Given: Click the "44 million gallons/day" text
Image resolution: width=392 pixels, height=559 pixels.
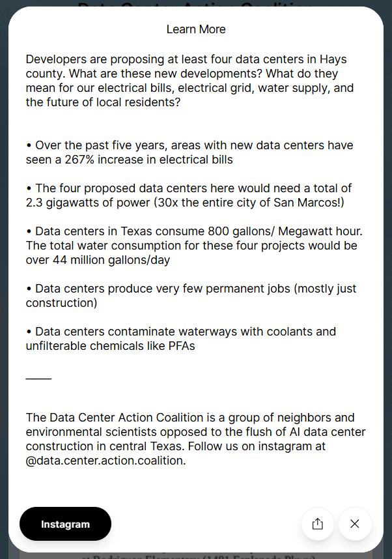Looking at the screenshot, I should [104, 260].
